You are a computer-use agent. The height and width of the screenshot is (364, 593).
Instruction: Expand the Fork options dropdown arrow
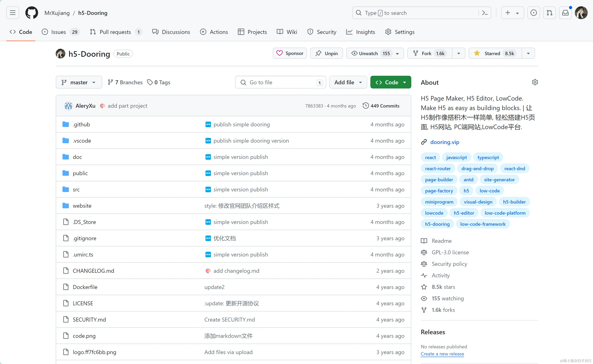(459, 53)
